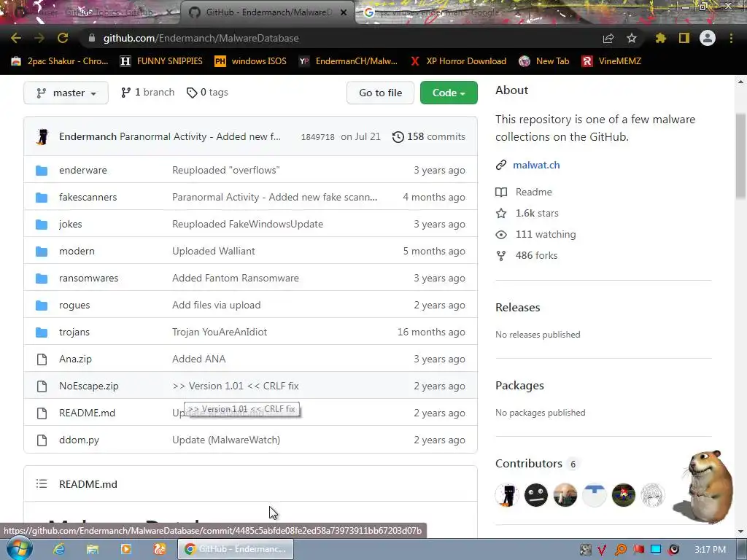
Task: Open commit hash 1849718
Action: pos(318,137)
